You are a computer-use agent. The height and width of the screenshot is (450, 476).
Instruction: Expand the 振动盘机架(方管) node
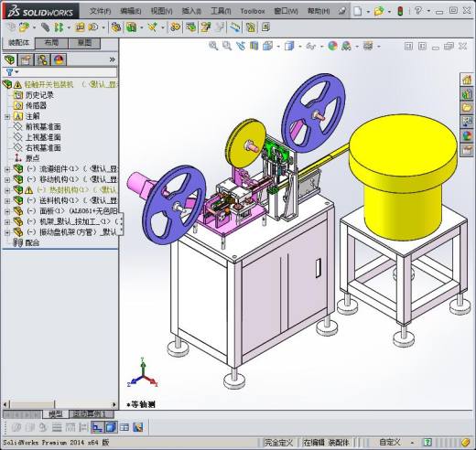pyautogui.click(x=7, y=232)
